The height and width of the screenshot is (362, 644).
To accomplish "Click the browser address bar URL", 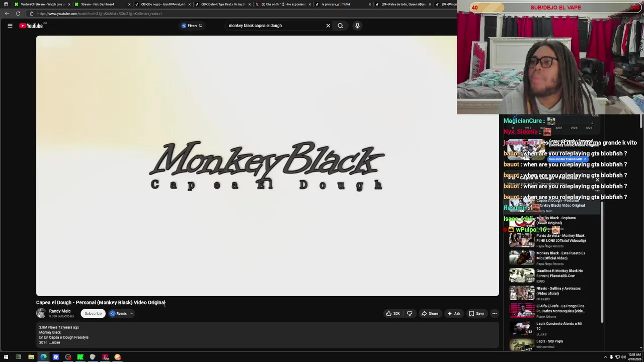I will (x=100, y=14).
